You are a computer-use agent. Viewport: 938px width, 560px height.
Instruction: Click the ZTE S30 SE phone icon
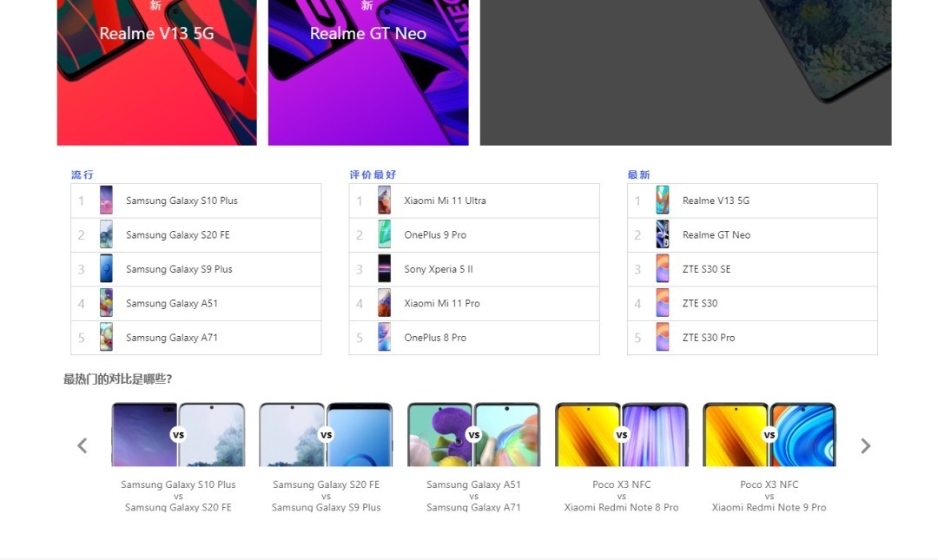(x=663, y=268)
